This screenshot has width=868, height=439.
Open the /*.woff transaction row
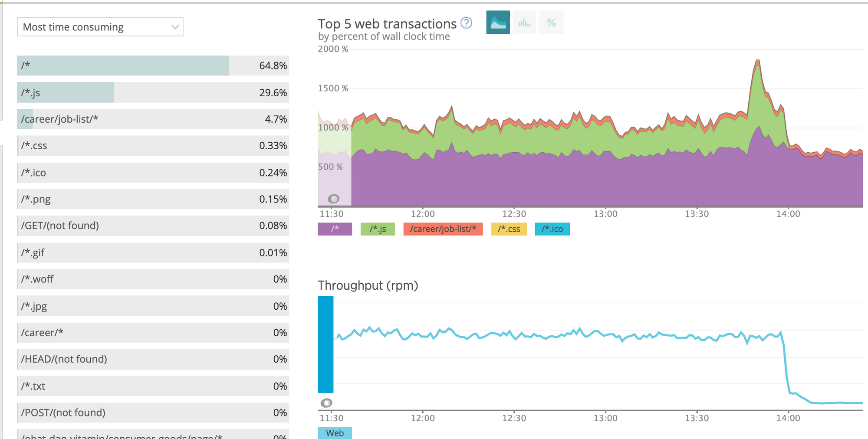153,279
